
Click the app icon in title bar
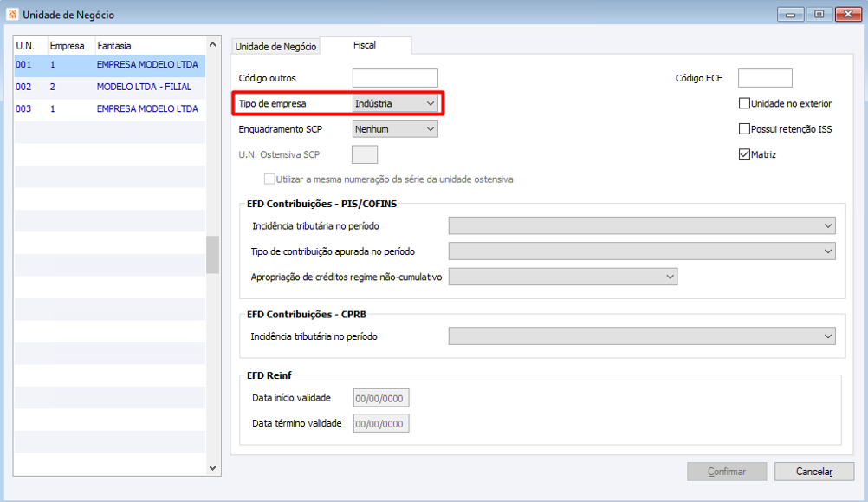coord(12,15)
